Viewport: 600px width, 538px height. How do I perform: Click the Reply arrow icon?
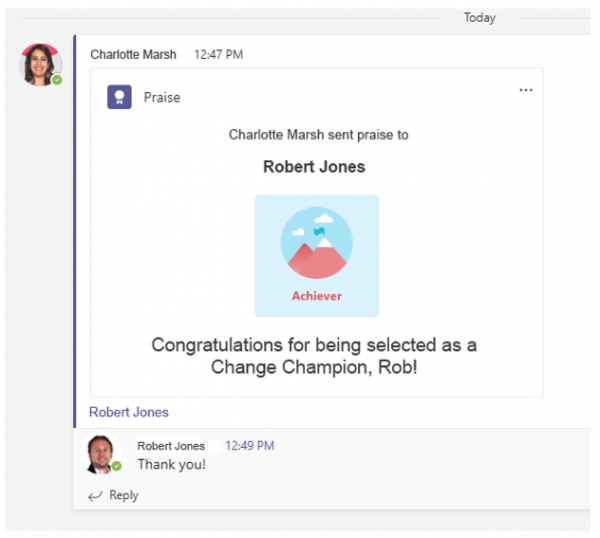[x=95, y=495]
